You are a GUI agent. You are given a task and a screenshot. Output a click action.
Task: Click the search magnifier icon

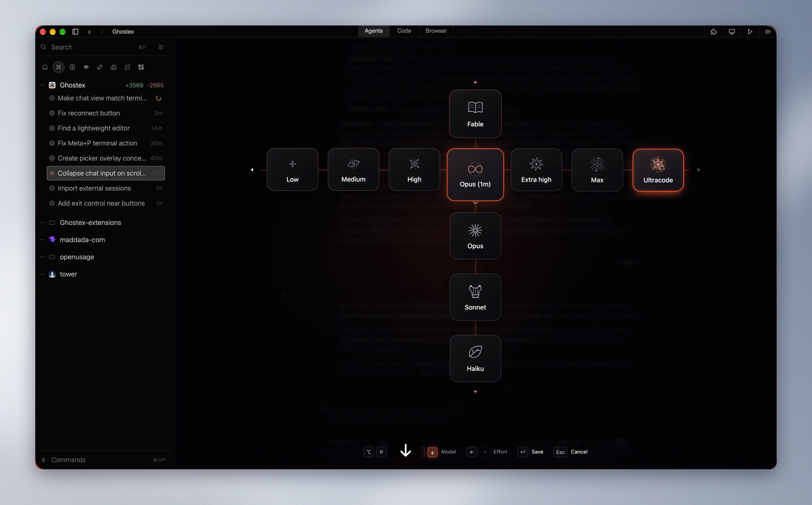tap(43, 47)
